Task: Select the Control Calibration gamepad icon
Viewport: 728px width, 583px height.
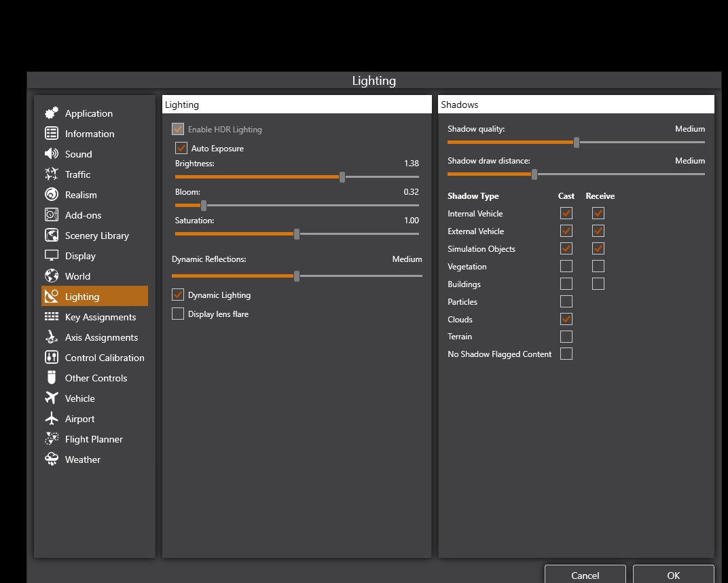Action: point(52,358)
